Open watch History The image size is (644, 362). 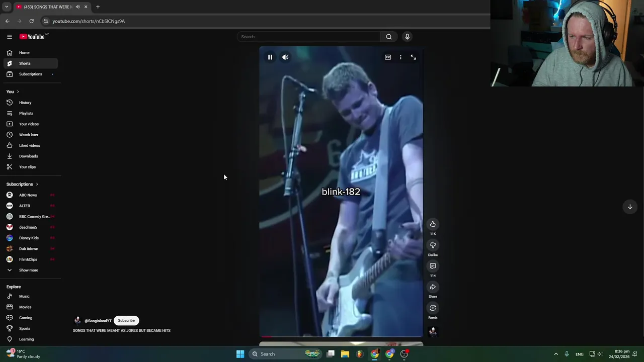click(30, 103)
